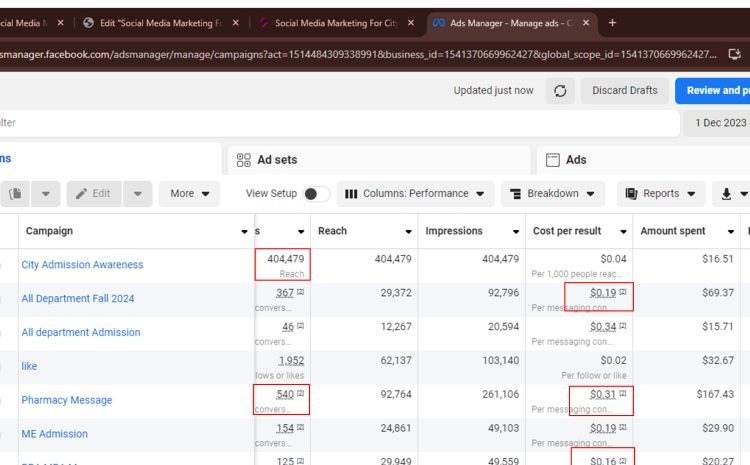Screen dimensions: 750x465
Task: Close the Ads Manager browser tab
Action: pyautogui.click(x=586, y=23)
